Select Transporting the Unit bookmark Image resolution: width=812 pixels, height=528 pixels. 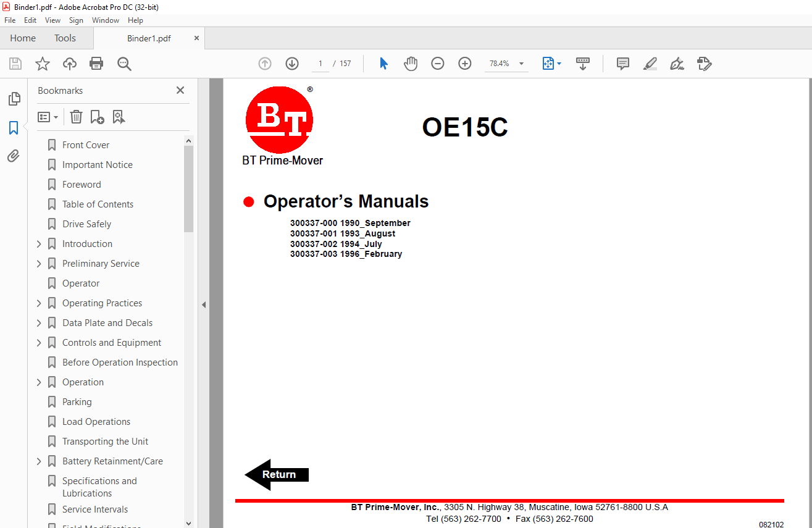click(x=105, y=442)
